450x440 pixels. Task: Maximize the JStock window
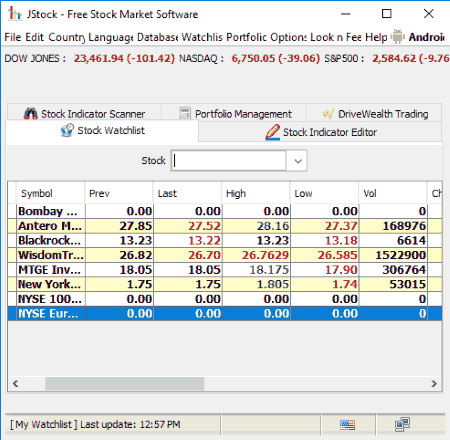coord(386,14)
